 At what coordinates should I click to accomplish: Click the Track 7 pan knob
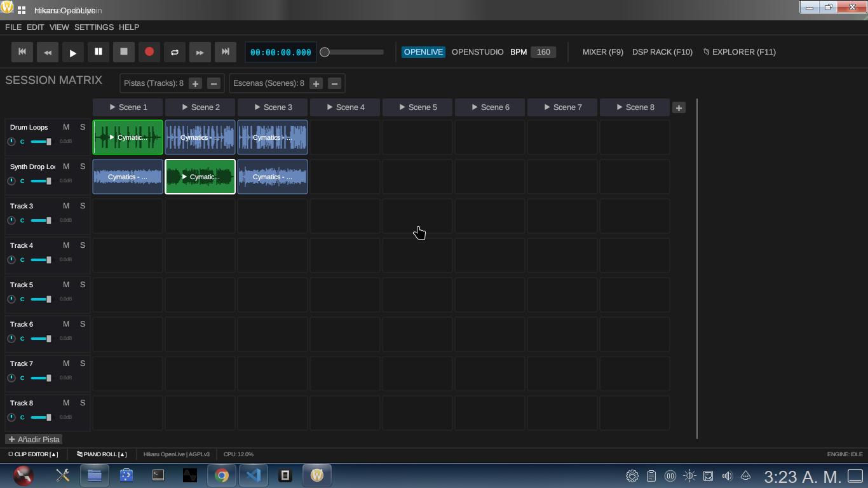point(11,377)
